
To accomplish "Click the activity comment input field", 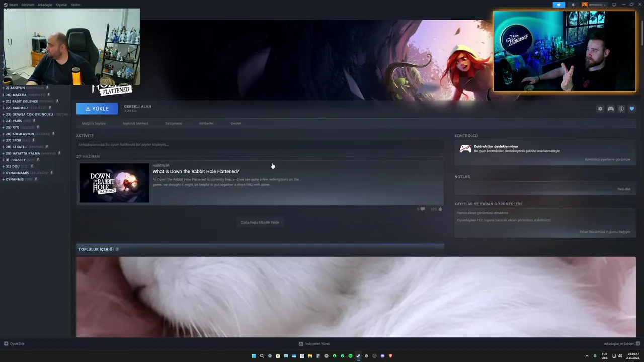I will pos(260,145).
